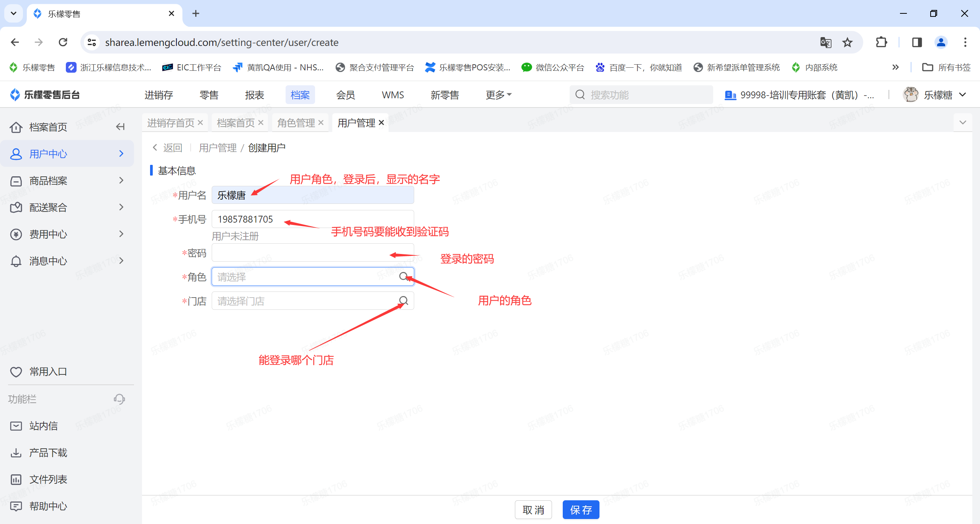Expand the 费用中心 sidebar menu
The width and height of the screenshot is (980, 524).
67,234
